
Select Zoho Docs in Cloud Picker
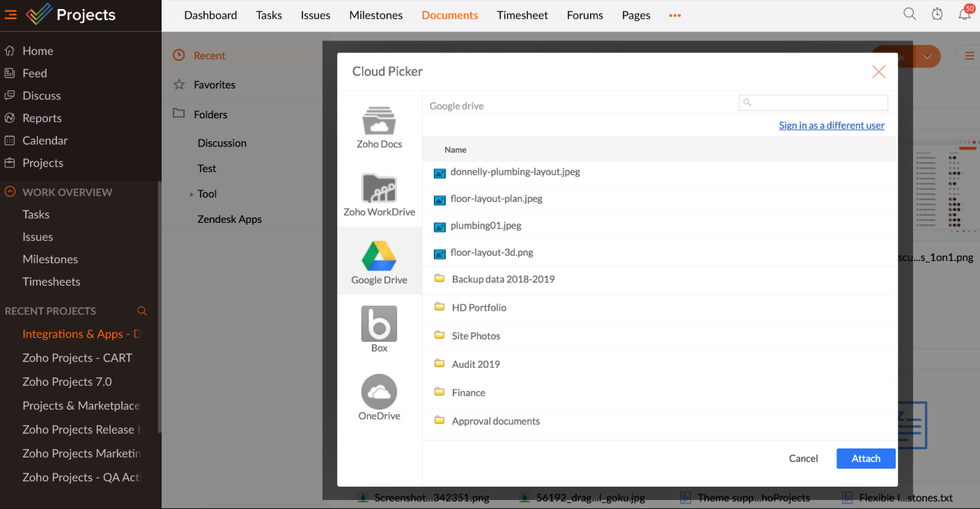[380, 127]
